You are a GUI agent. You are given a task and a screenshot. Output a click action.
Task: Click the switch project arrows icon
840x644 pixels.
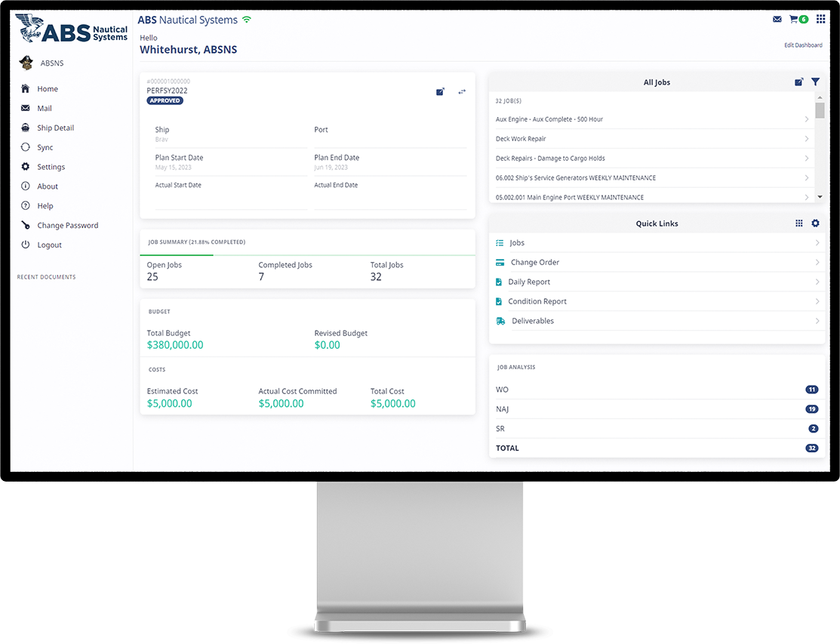(x=462, y=91)
